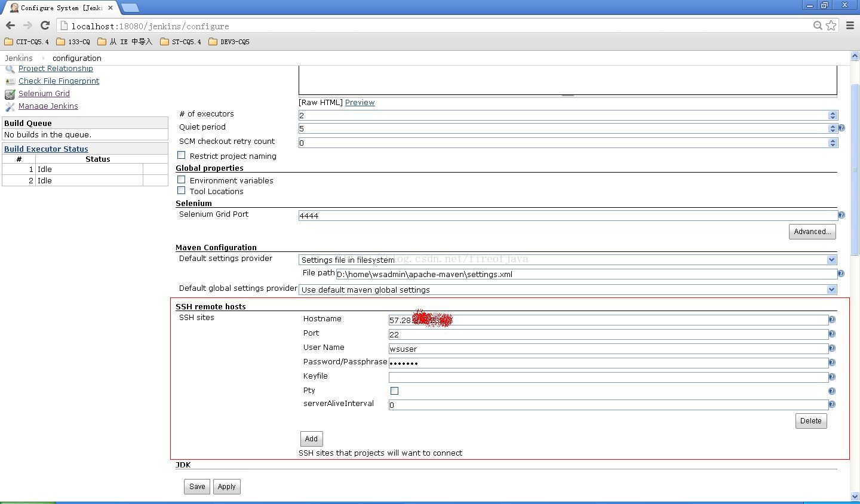Tick the Environment variables checkbox

click(x=182, y=179)
